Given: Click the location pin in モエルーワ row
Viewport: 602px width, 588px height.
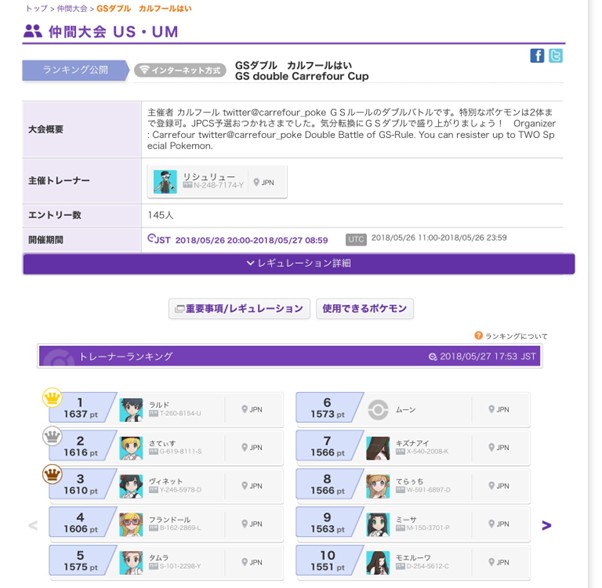Looking at the screenshot, I should coord(491,562).
